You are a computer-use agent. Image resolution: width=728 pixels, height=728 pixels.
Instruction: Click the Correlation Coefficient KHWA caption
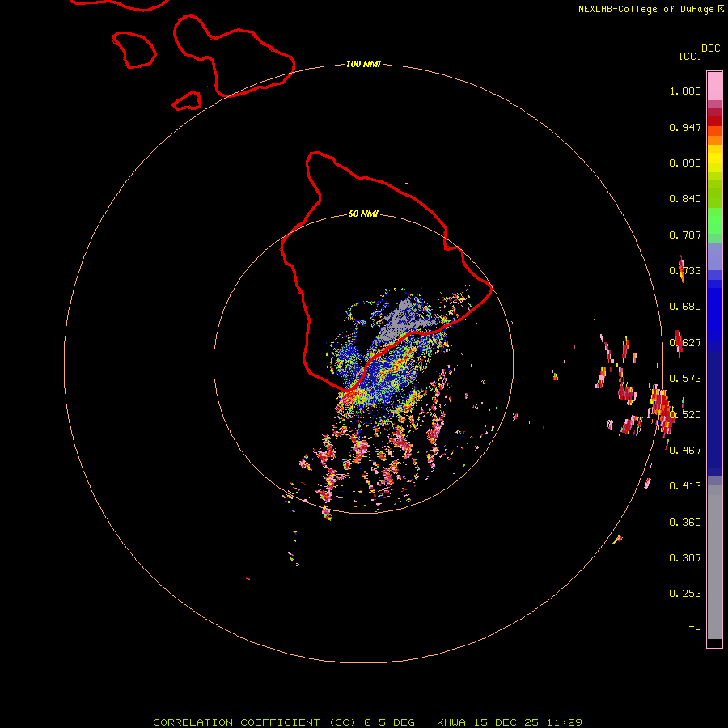click(x=367, y=722)
